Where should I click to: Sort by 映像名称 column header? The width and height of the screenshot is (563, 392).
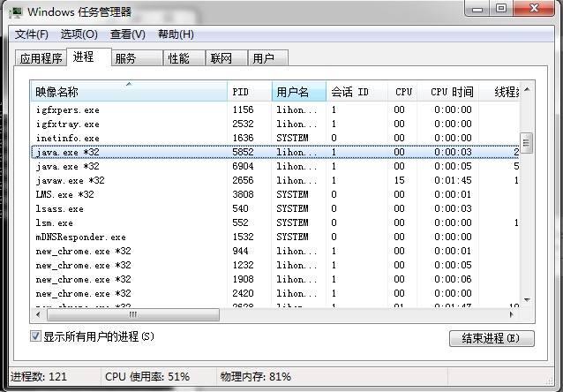pos(129,92)
